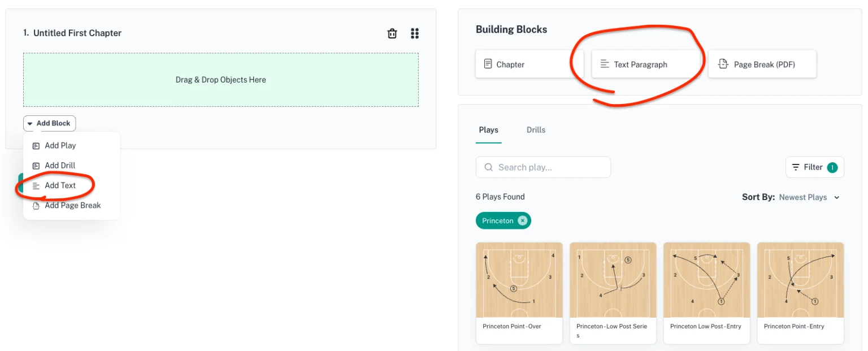Remove the Princeton filter tag
The image size is (868, 351).
(x=523, y=221)
